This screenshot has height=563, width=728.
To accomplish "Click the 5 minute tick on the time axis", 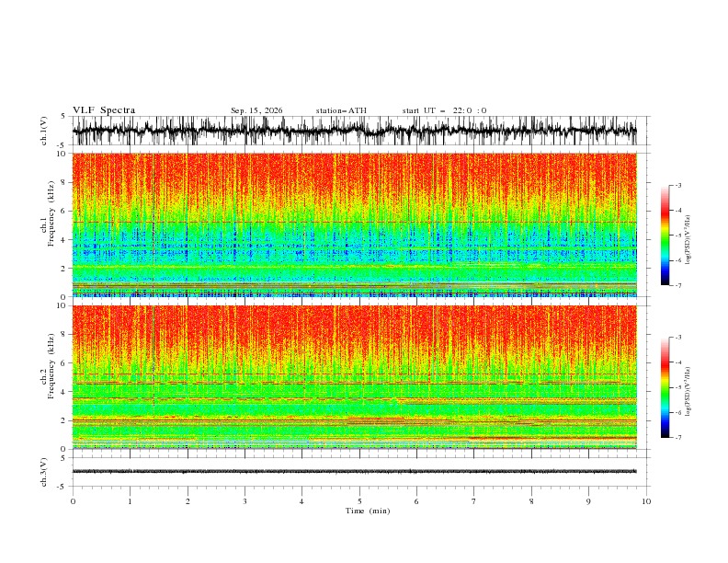I will click(359, 501).
